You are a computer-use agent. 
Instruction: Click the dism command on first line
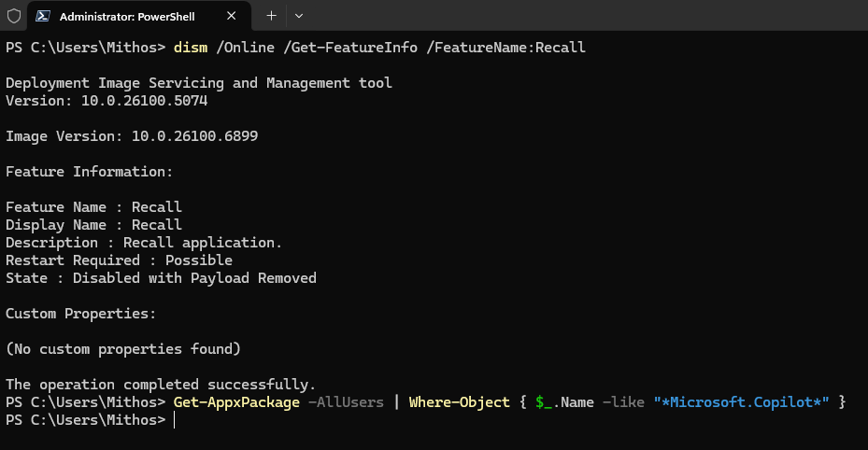(x=190, y=47)
